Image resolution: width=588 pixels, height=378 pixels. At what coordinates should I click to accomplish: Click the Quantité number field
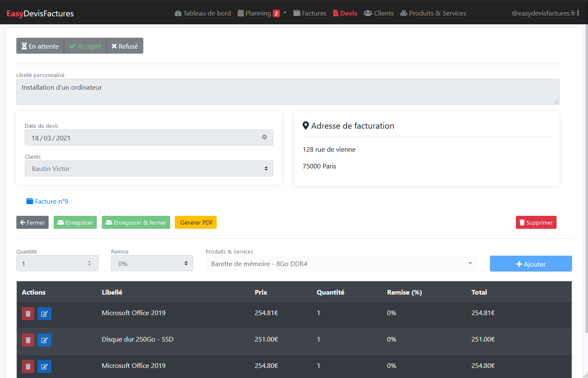point(57,263)
